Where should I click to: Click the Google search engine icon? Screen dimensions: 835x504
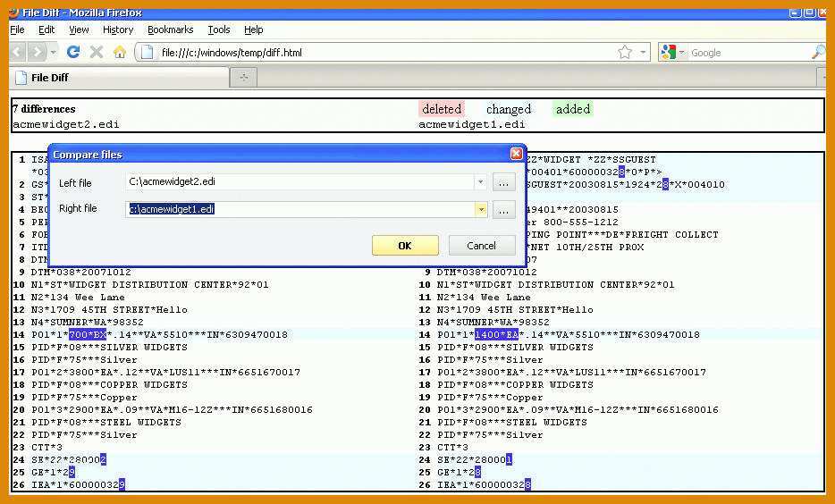coord(668,52)
